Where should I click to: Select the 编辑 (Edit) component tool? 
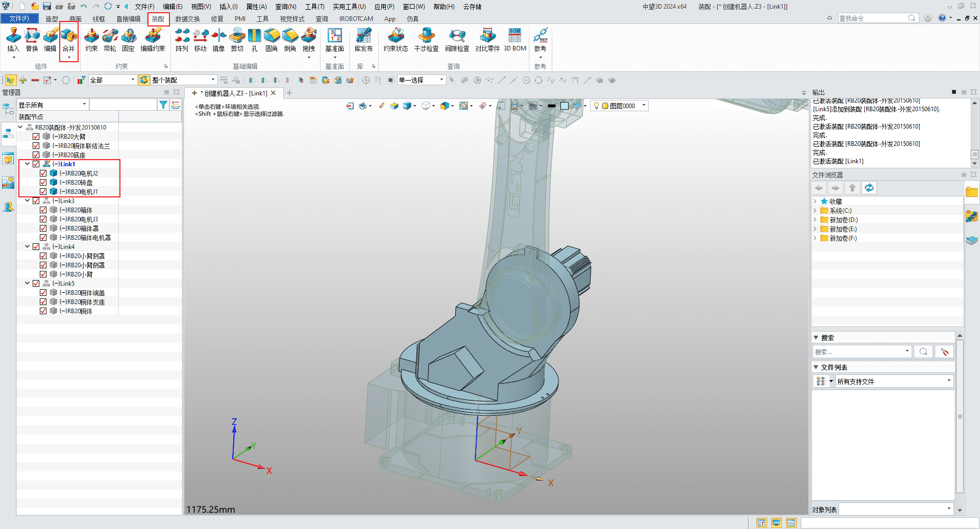coord(50,40)
